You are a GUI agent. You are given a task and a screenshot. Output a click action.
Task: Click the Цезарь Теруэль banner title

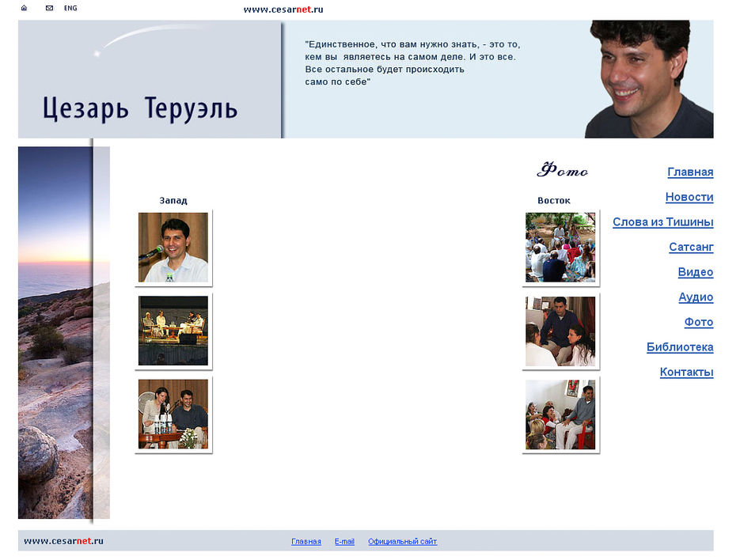click(x=140, y=109)
